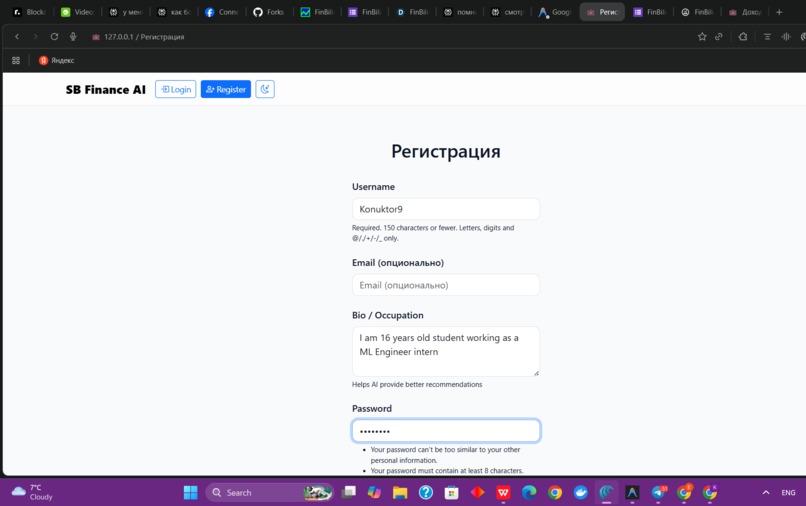Image resolution: width=806 pixels, height=506 pixels.
Task: Toggle dark mode with the moon icon
Action: (265, 89)
